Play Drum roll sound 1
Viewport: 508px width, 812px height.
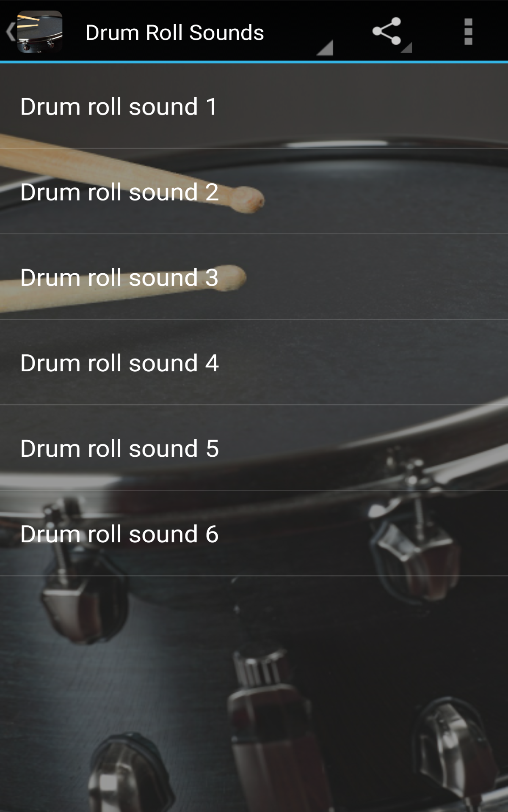pyautogui.click(x=254, y=106)
